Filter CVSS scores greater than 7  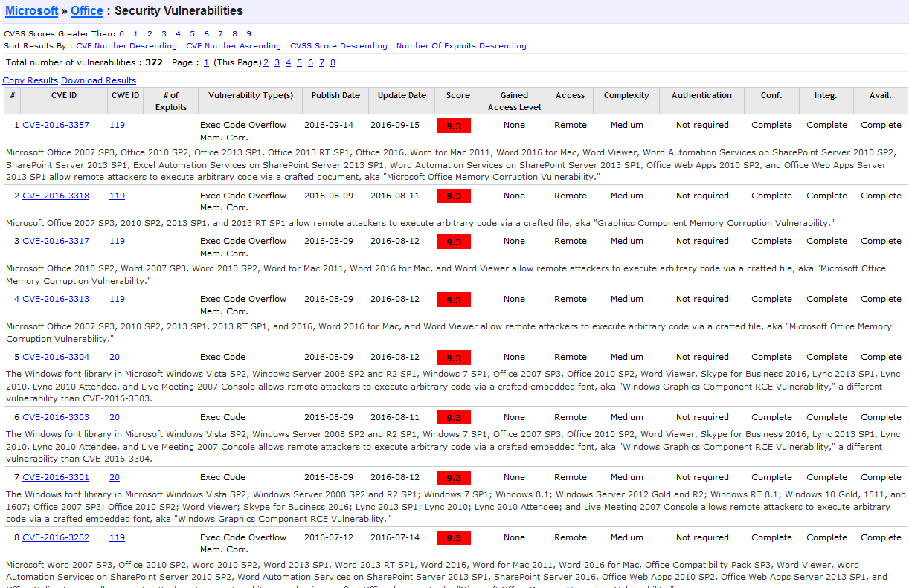coord(221,34)
